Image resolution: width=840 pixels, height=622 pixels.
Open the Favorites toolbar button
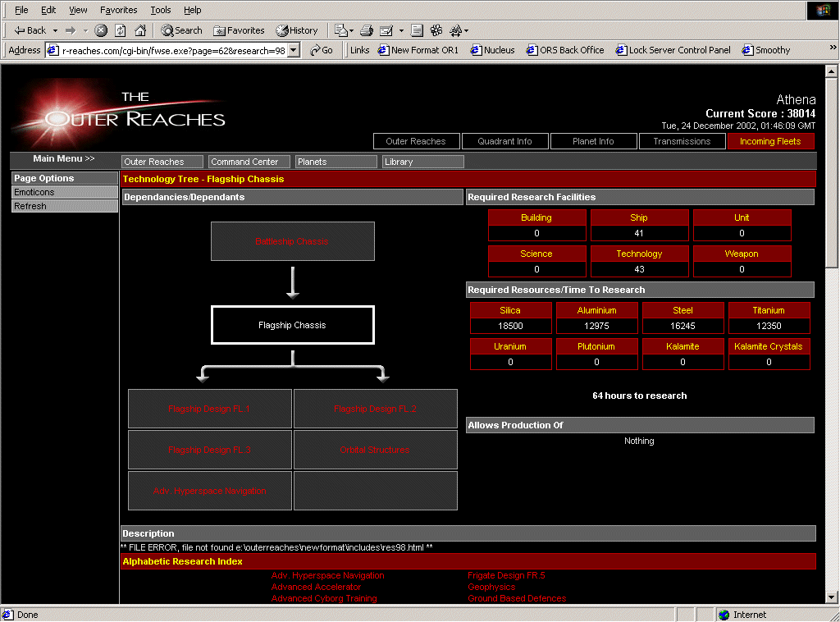coord(239,30)
